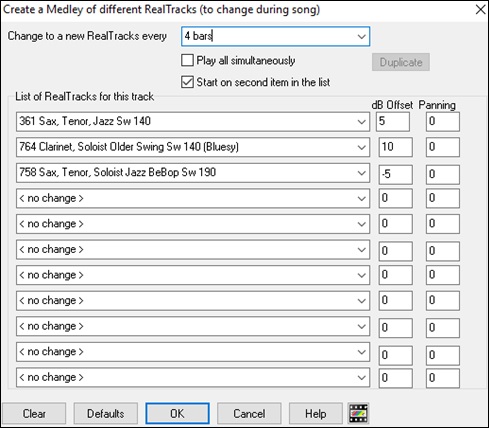Open the fourth row no change dropdown
The image size is (489, 428).
coord(193,198)
